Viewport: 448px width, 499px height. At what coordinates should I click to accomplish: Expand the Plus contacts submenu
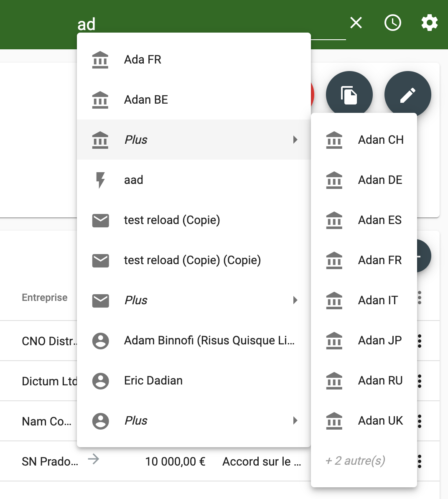[194, 420]
